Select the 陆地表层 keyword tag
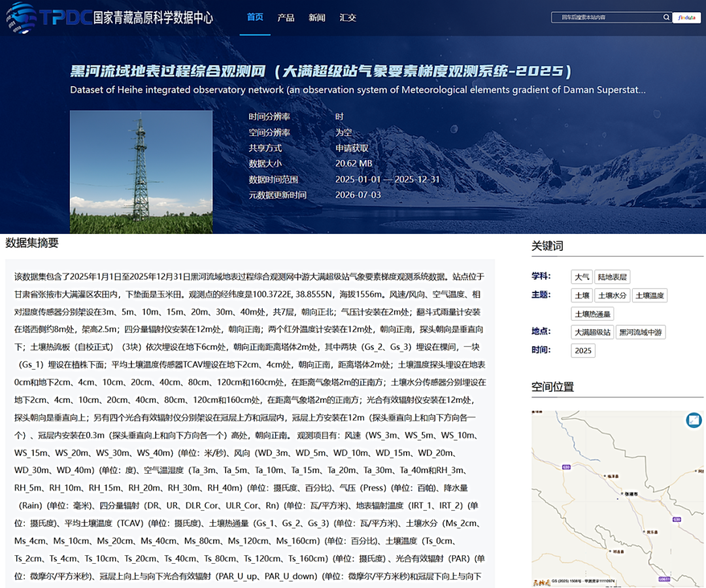 [x=613, y=276]
